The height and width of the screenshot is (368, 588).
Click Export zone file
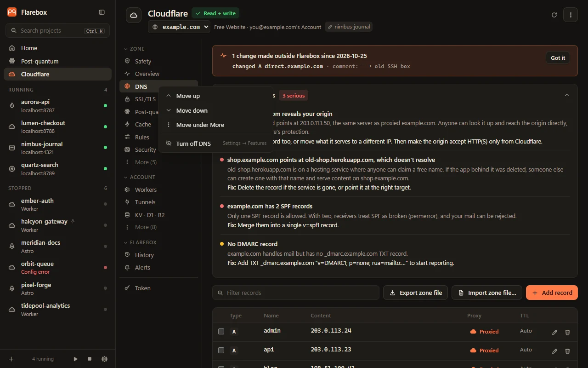[415, 293]
